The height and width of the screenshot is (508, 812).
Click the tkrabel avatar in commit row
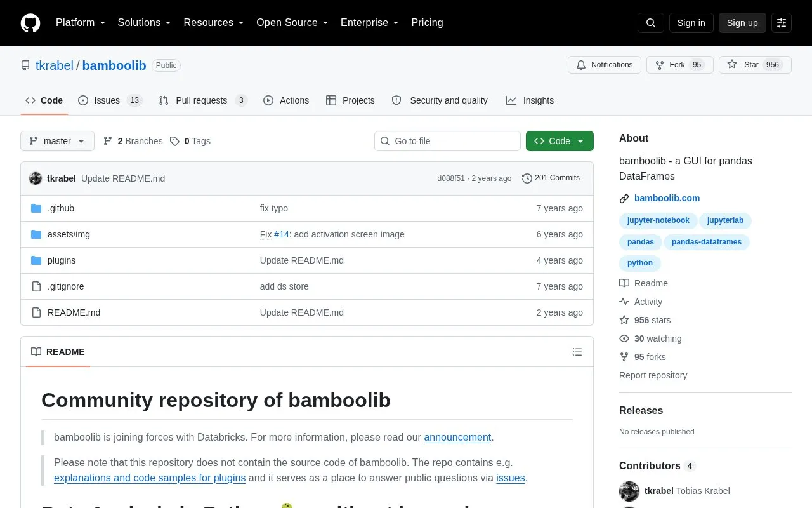tap(36, 178)
